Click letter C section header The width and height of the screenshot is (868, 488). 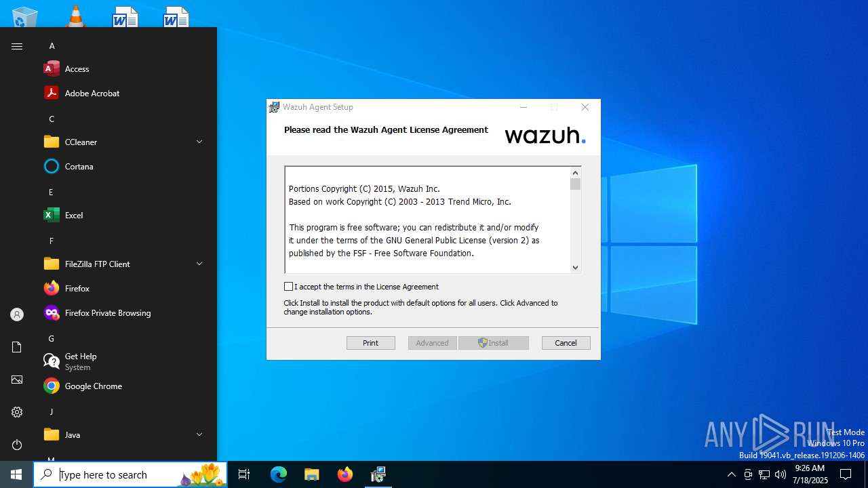coord(52,119)
